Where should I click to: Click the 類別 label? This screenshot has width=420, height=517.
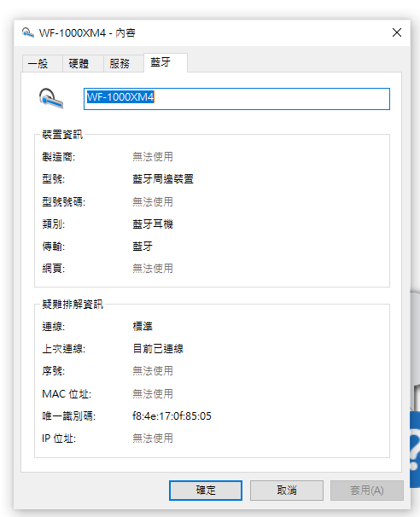click(x=54, y=224)
